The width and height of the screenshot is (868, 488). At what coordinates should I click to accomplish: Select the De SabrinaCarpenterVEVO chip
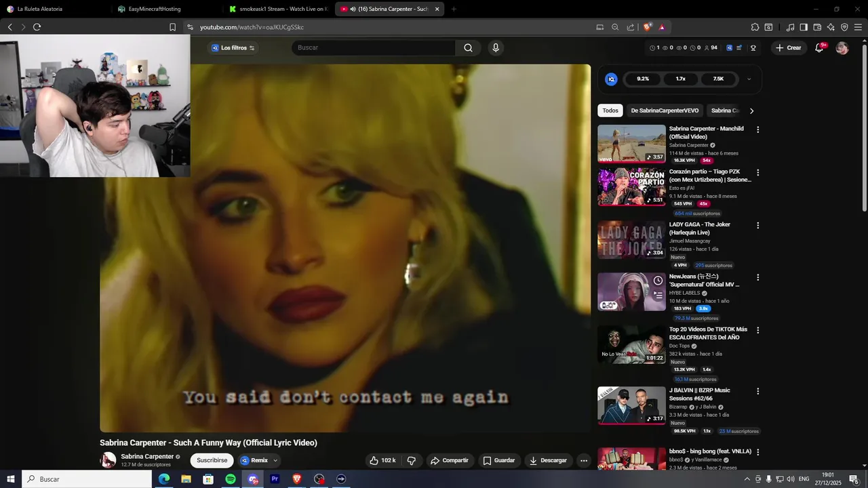(665, 110)
